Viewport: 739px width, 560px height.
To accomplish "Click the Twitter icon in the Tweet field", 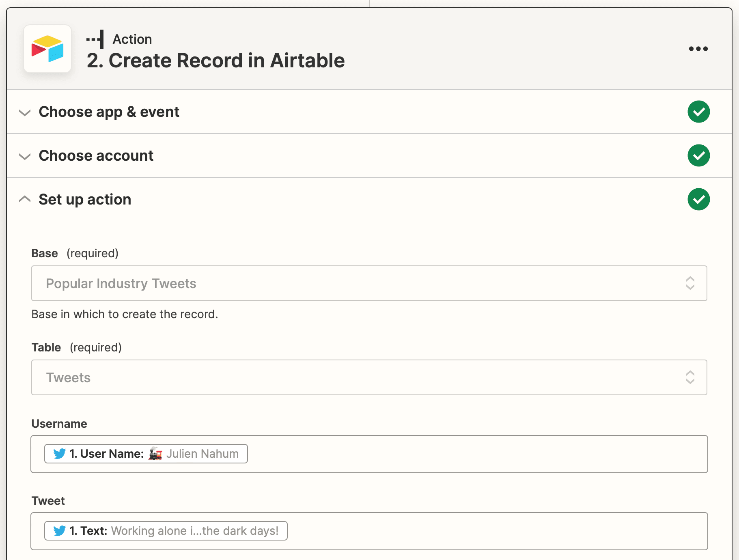I will click(59, 530).
